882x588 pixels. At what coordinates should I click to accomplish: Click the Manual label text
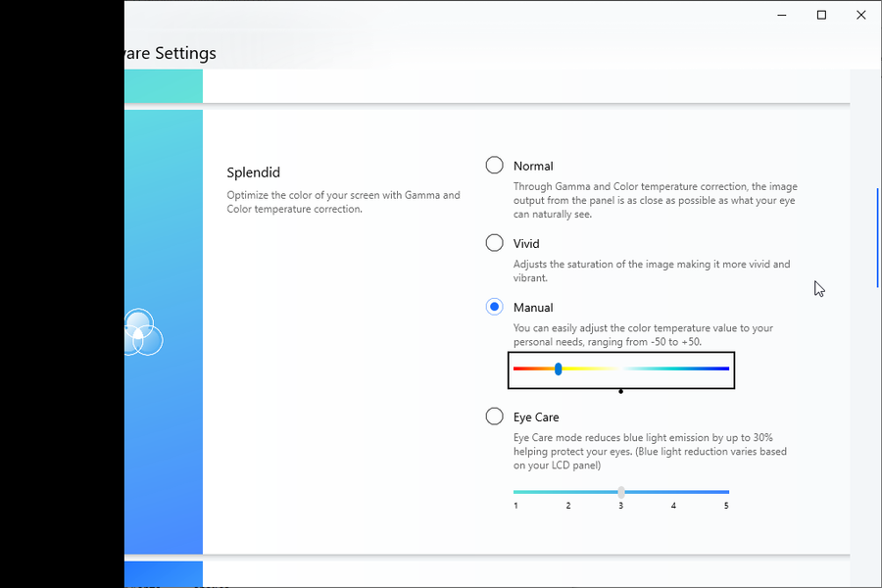click(533, 308)
